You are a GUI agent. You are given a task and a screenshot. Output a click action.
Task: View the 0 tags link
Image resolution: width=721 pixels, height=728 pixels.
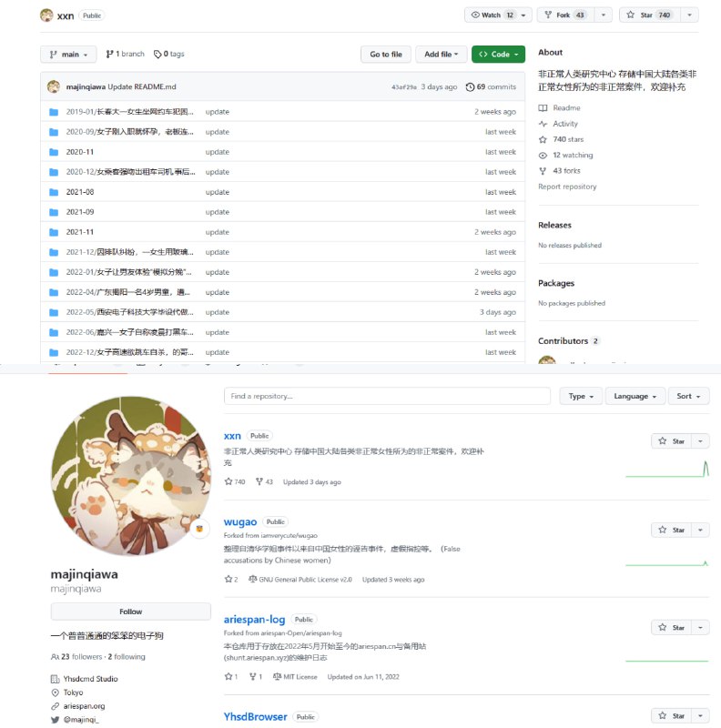coord(169,54)
